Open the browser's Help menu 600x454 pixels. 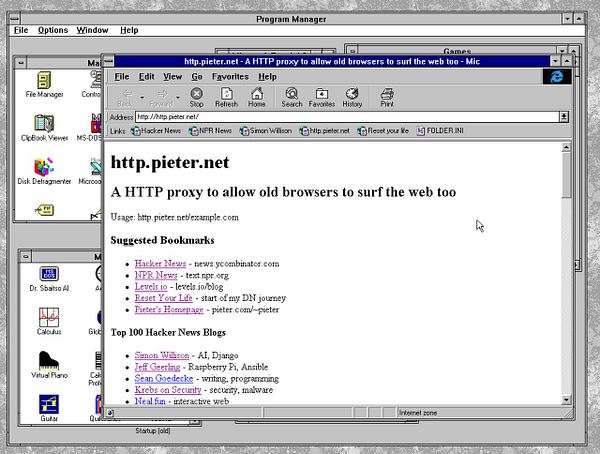coord(267,77)
